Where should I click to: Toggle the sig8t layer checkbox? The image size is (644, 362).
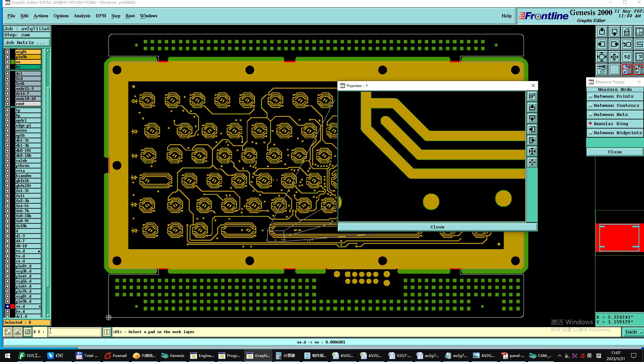pyautogui.click(x=8, y=52)
